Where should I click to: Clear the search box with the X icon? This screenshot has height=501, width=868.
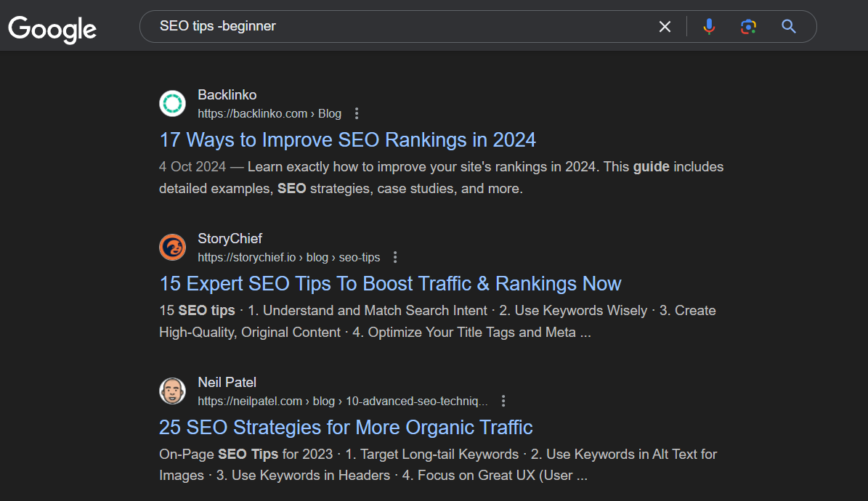pyautogui.click(x=665, y=27)
